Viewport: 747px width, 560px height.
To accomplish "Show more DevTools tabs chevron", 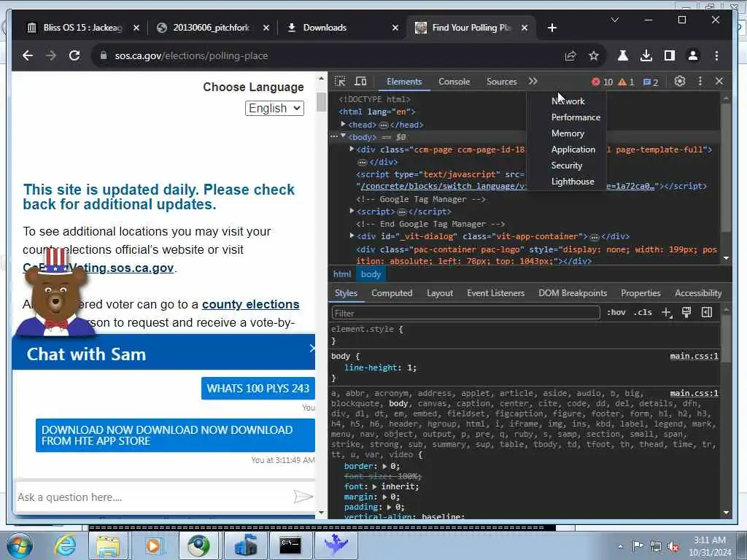I will point(533,82).
